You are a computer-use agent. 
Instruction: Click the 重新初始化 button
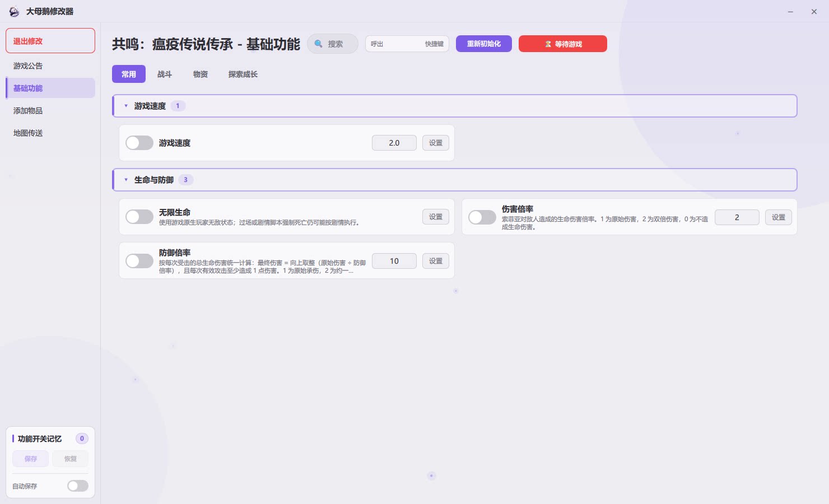(x=484, y=44)
